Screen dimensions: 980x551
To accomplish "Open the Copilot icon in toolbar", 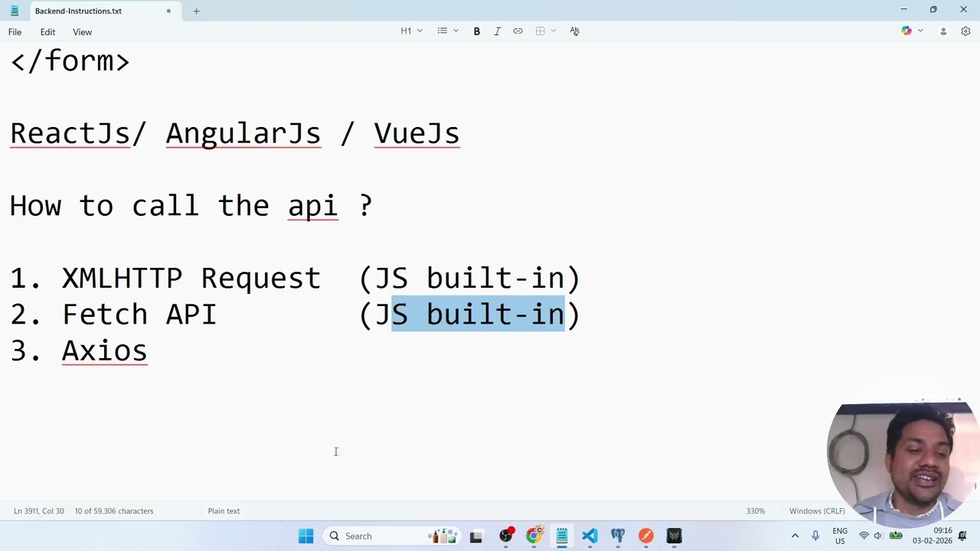I will (906, 31).
